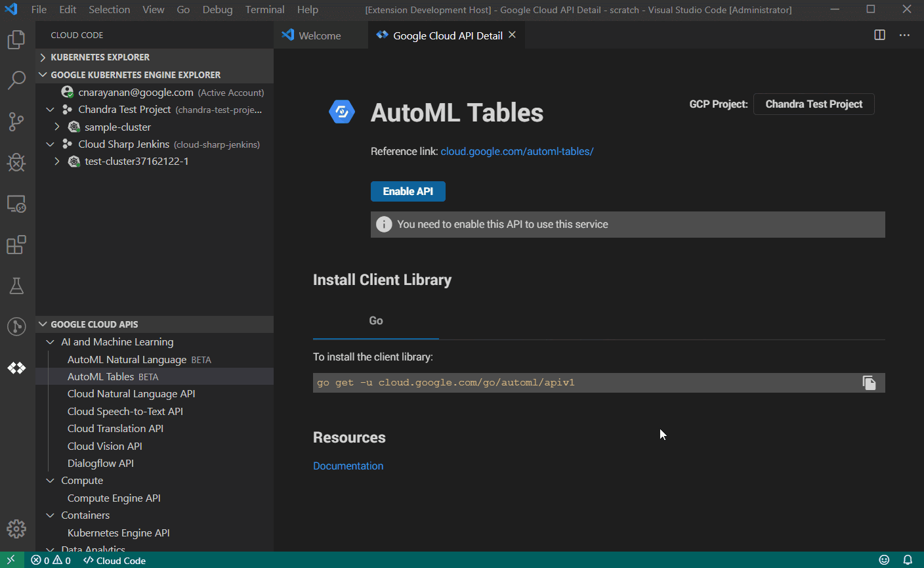The height and width of the screenshot is (568, 924).
Task: Open the Source Control view icon
Action: coord(16,121)
